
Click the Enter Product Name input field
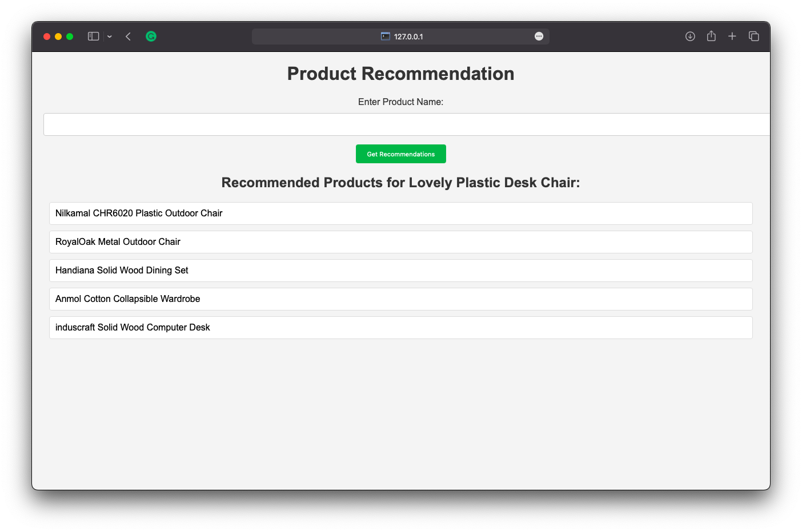(x=407, y=124)
